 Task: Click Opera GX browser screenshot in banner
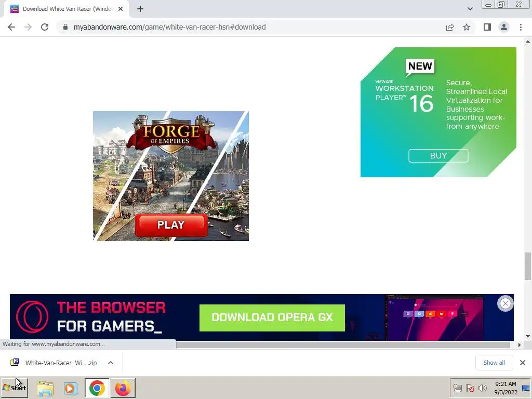pyautogui.click(x=435, y=317)
